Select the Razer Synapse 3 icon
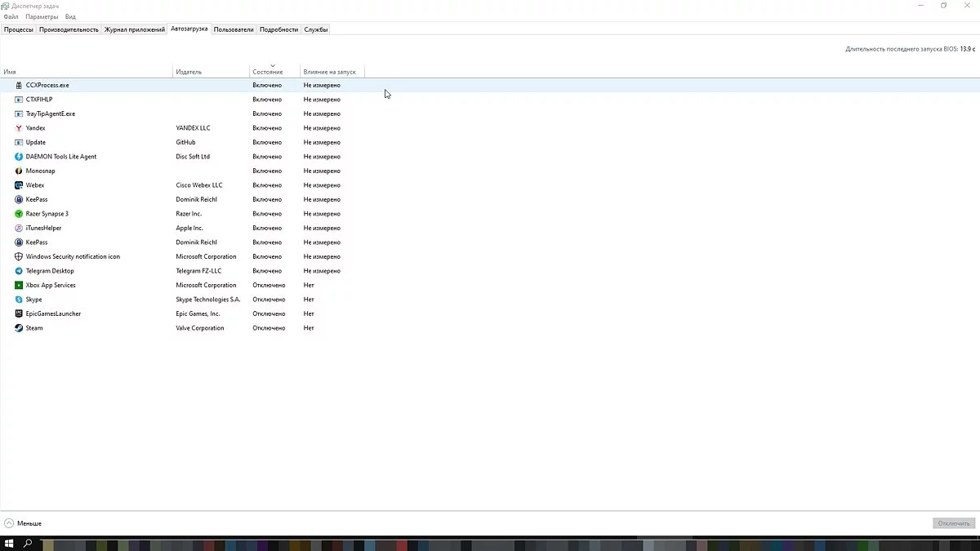Image resolution: width=980 pixels, height=551 pixels. tap(19, 214)
